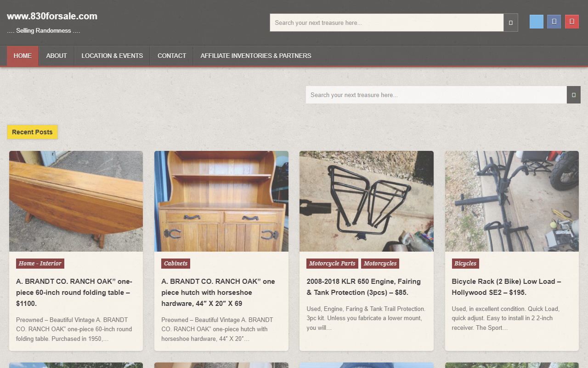Open the ABOUT menu item

click(57, 56)
